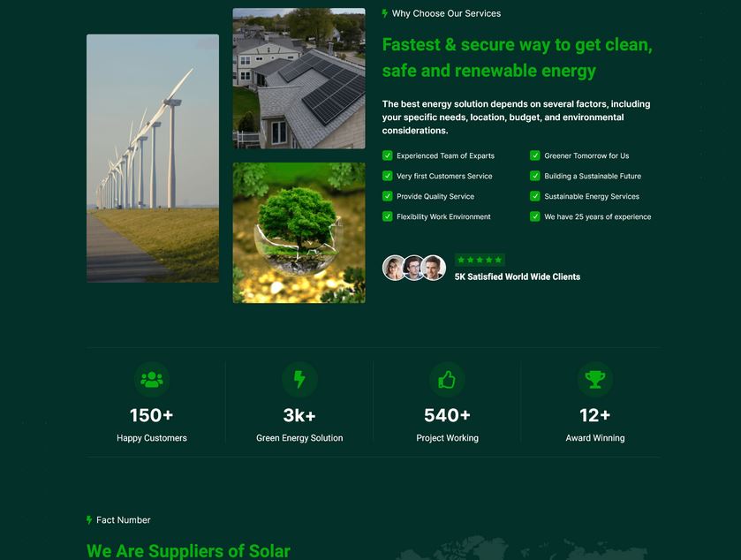The width and height of the screenshot is (741, 560).
Task: Click the Happy Customers people icon
Action: (152, 380)
